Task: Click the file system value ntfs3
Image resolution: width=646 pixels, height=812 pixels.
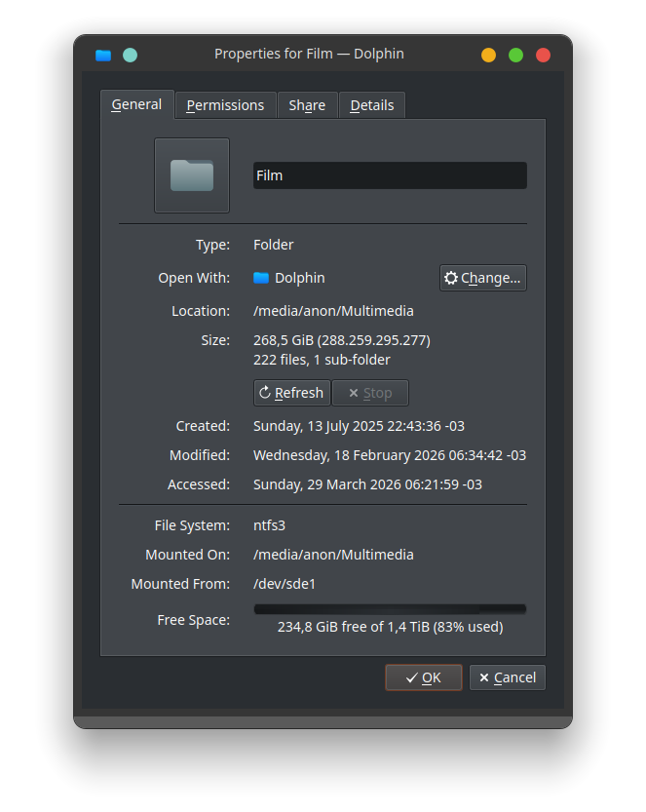Action: pyautogui.click(x=269, y=525)
